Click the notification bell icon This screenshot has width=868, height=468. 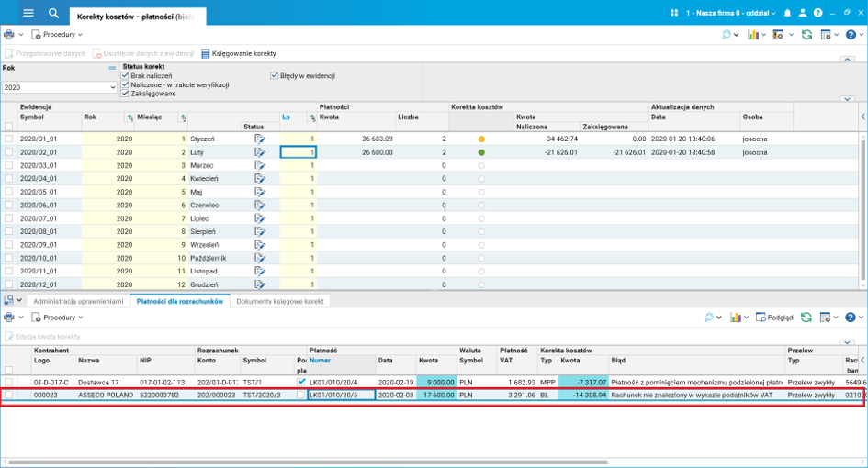pyautogui.click(x=787, y=13)
